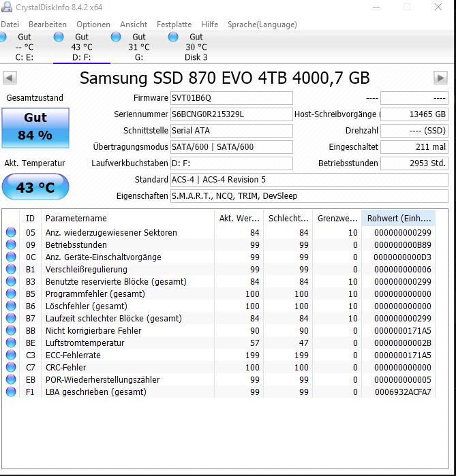This screenshot has width=456, height=476.
Task: Click status orb for Geräte-Einschaltvorgänge row
Action: [11, 257]
